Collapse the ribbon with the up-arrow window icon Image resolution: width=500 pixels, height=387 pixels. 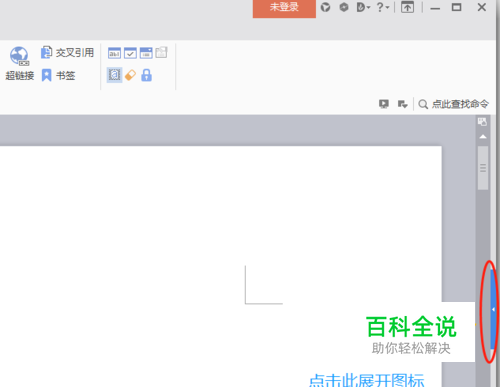tap(407, 7)
